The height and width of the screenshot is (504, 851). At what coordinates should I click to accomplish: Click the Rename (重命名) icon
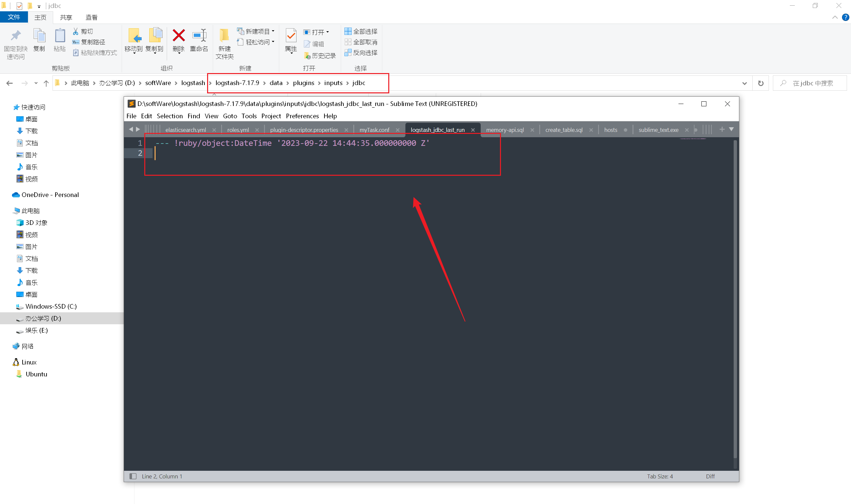(199, 35)
